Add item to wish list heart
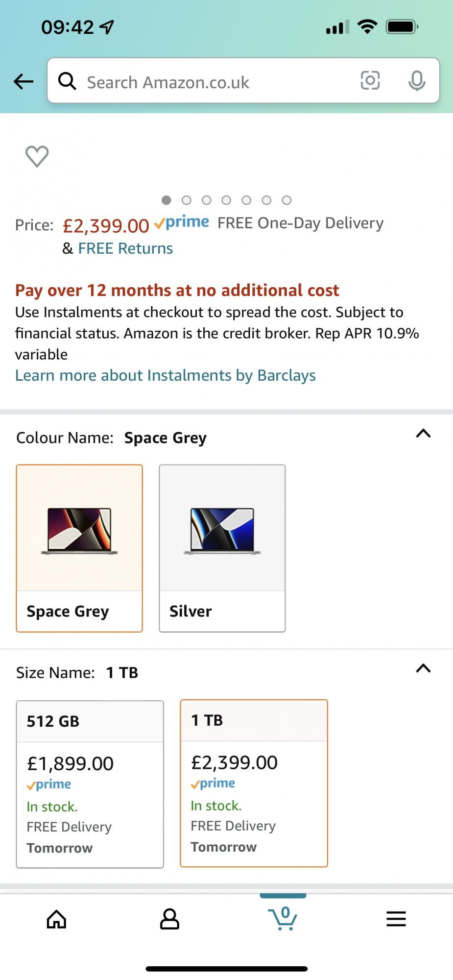 (x=37, y=157)
